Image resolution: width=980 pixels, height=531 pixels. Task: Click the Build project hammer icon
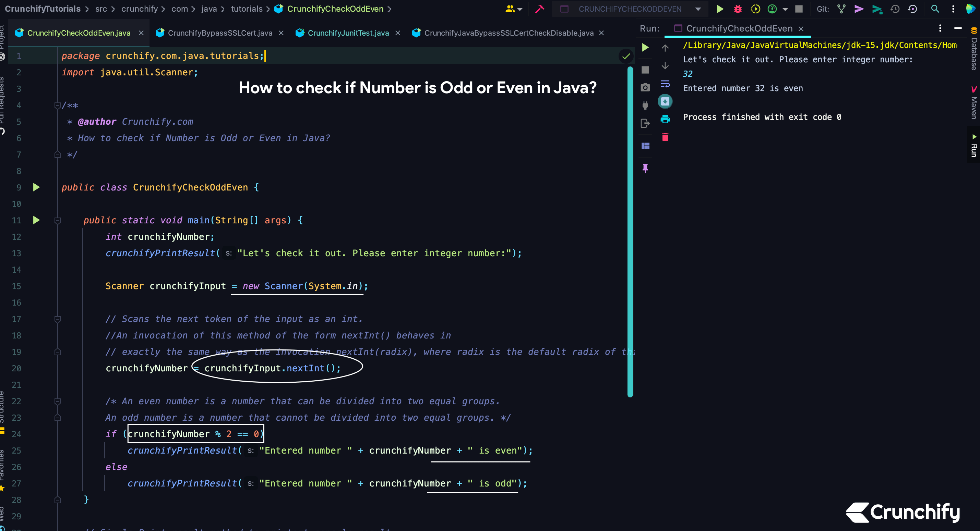click(539, 9)
